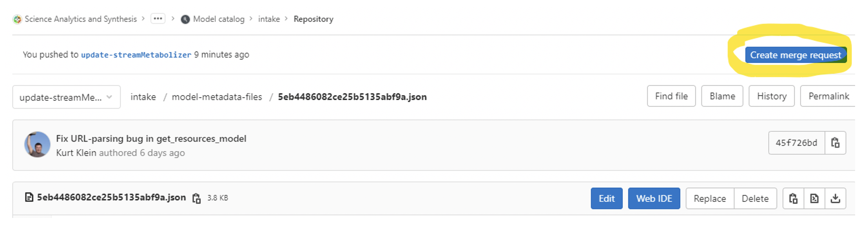Viewport: 868px width, 227px height.
Task: Copy file path next to file name
Action: (x=197, y=198)
